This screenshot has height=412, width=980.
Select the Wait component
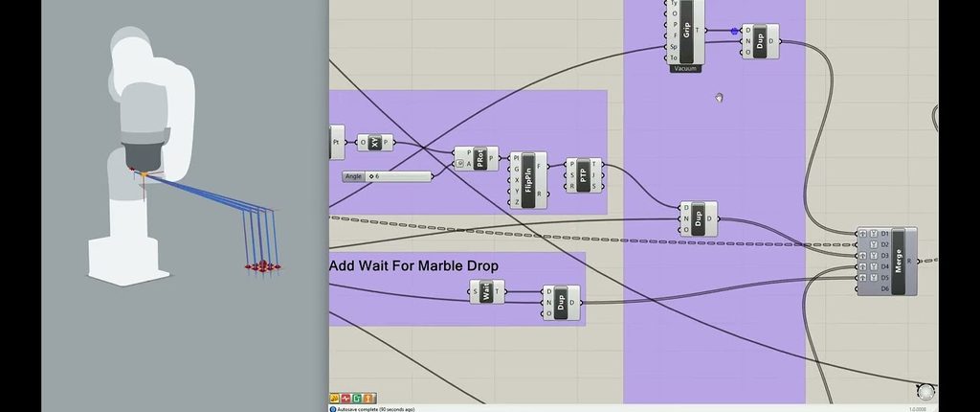[487, 291]
